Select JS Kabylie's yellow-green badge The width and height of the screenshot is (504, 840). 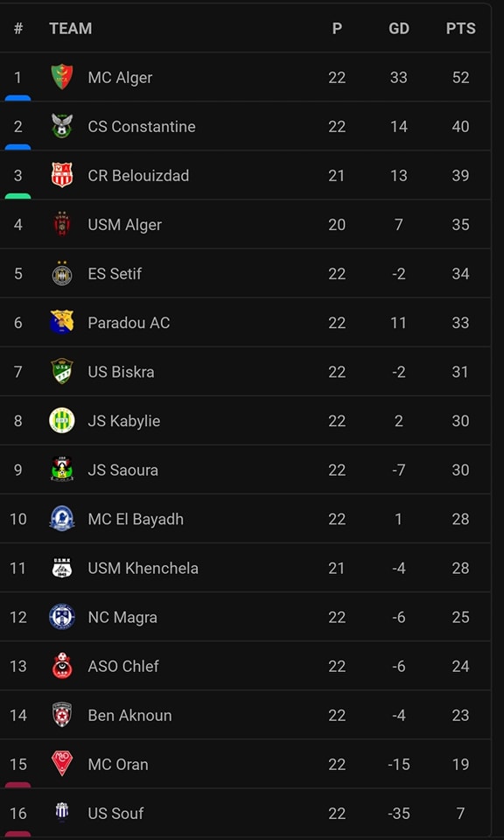coord(61,421)
